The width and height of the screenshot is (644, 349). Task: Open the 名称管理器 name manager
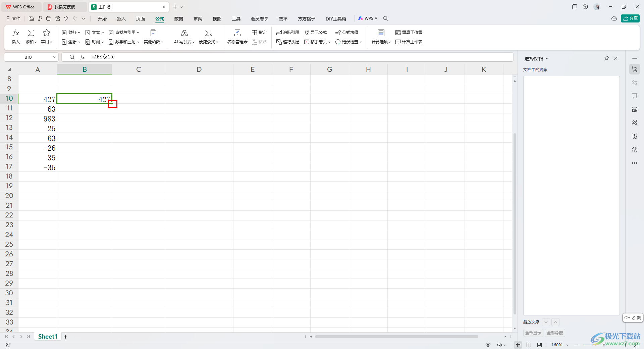pos(237,37)
